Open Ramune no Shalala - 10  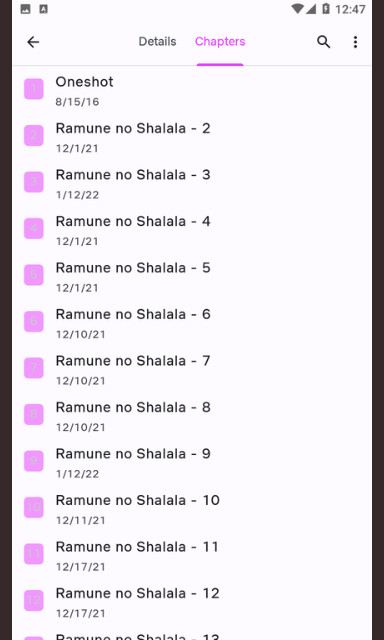pyautogui.click(x=192, y=508)
